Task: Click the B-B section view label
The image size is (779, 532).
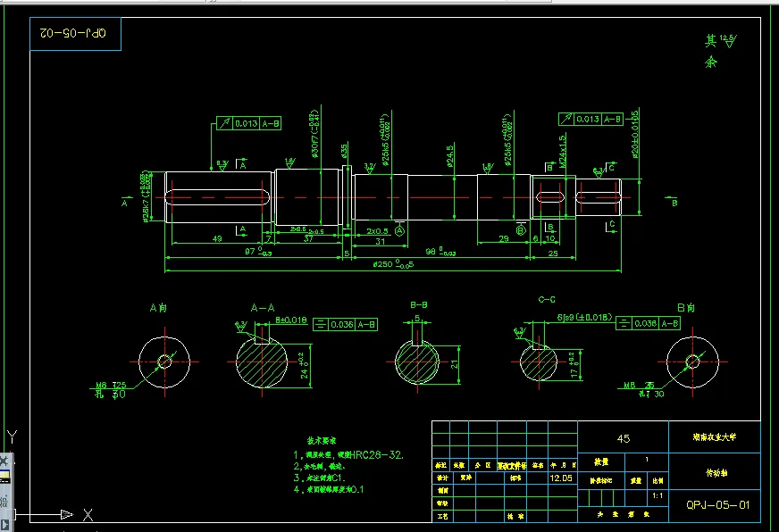Action: [x=418, y=304]
